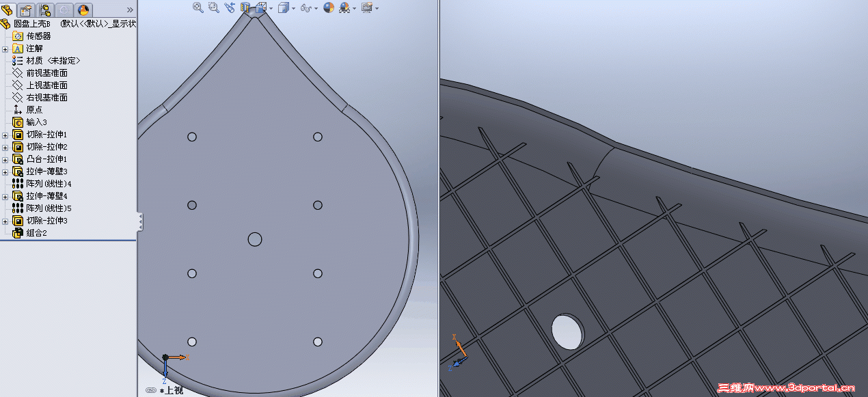This screenshot has height=397, width=868.
Task: Expand the 切除-拉伸3 feature node
Action: (5, 221)
